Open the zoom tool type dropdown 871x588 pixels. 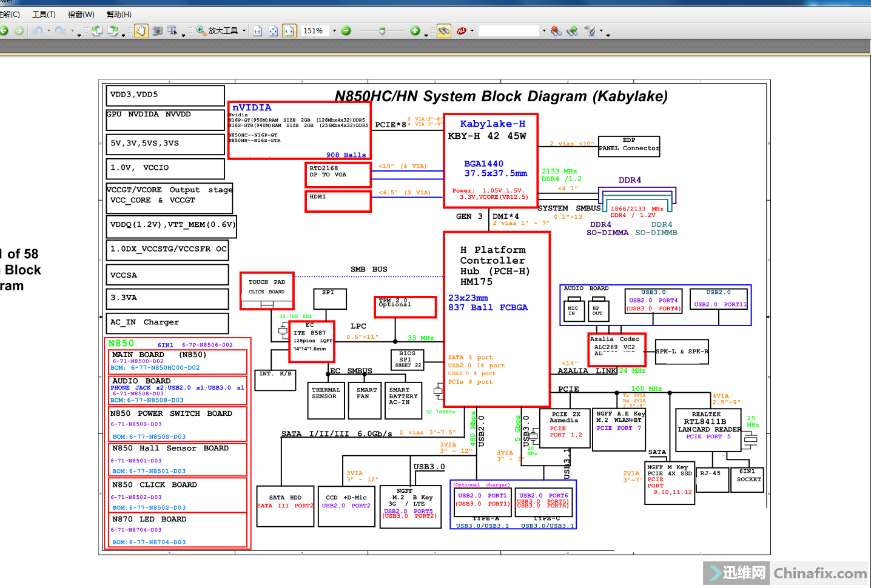tap(244, 30)
